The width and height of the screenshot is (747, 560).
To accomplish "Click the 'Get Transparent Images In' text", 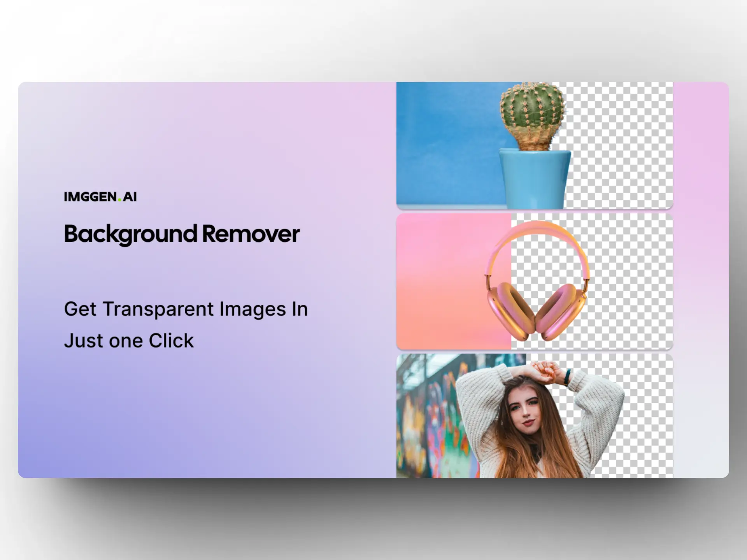I will pos(186,309).
